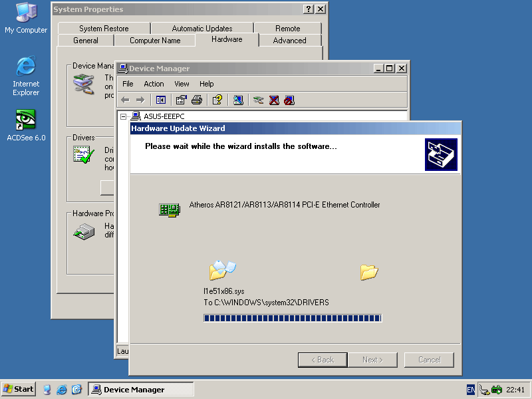Click the hardware wizard header graphic

(441, 154)
